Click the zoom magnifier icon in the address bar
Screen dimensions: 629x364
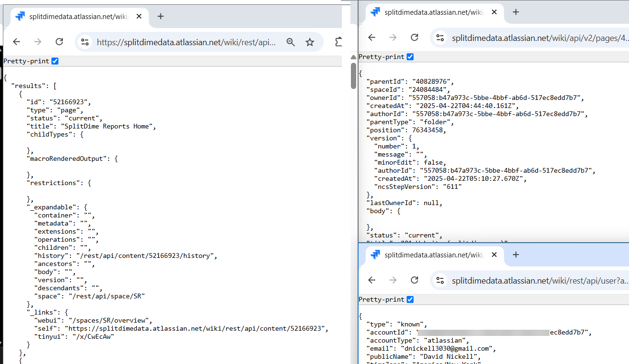(x=290, y=42)
